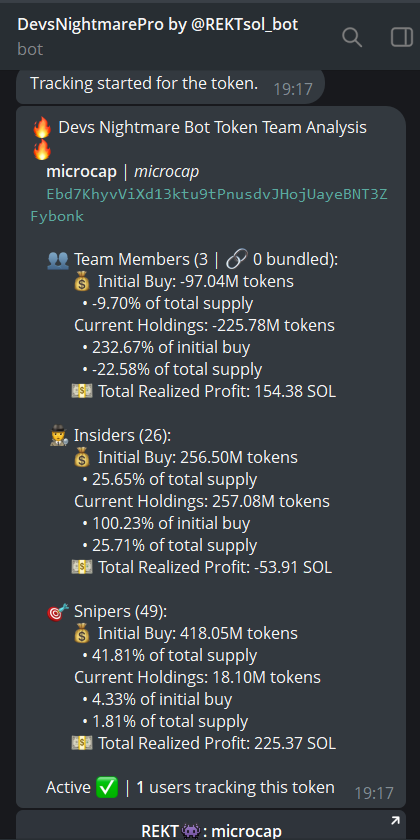This screenshot has height=840, width=420.
Task: Click the Insiders detective emoji
Action: 57,436
